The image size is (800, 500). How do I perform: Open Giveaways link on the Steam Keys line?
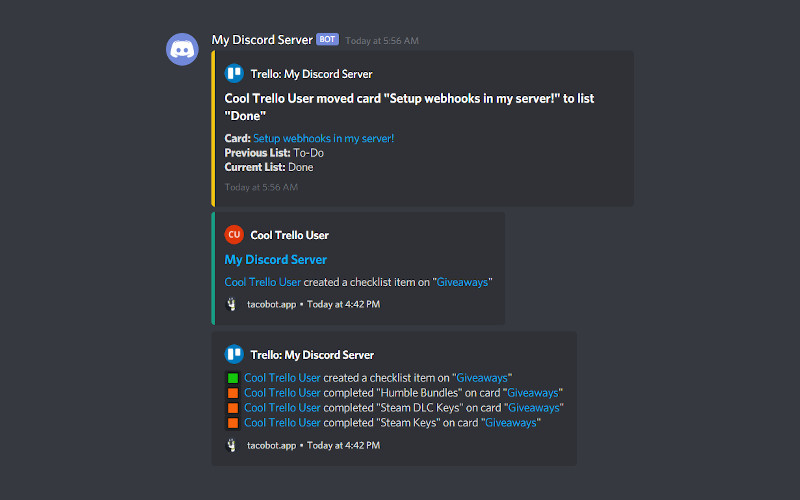511,423
